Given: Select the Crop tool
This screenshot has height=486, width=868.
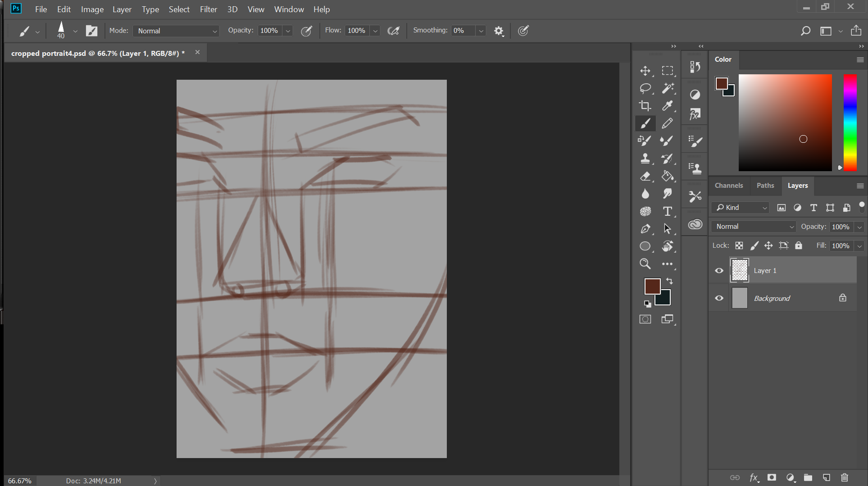Looking at the screenshot, I should (645, 106).
